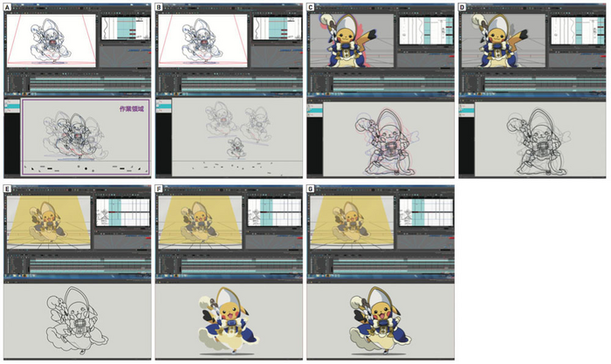Click the yellow spotlight camera preview in panel F
Image resolution: width=611 pixels, height=364 pixels.
pyautogui.click(x=200, y=222)
